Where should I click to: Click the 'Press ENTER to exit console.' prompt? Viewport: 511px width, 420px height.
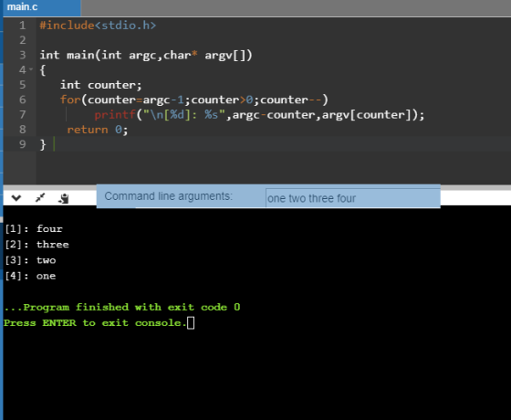tap(95, 323)
